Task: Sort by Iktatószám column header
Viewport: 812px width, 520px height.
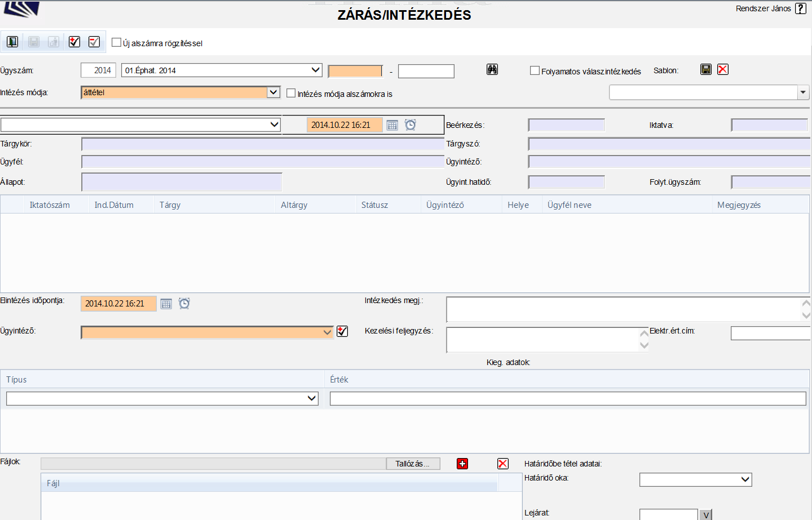Action: (x=50, y=205)
